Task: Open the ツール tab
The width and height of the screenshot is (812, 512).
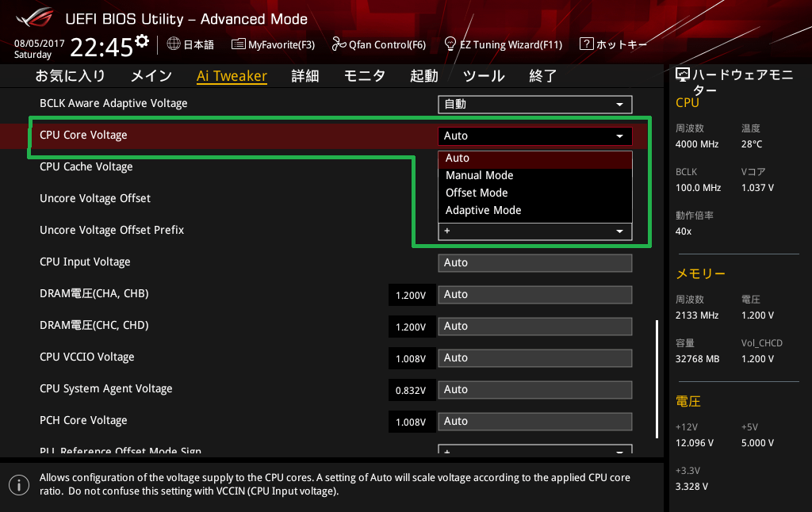Action: (484, 76)
